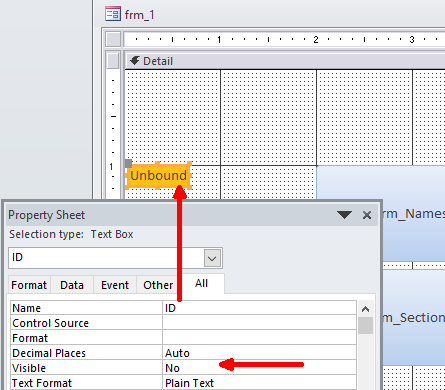Image resolution: width=445 pixels, height=390 pixels.
Task: Click the Detail section selector square
Action: pos(113,61)
